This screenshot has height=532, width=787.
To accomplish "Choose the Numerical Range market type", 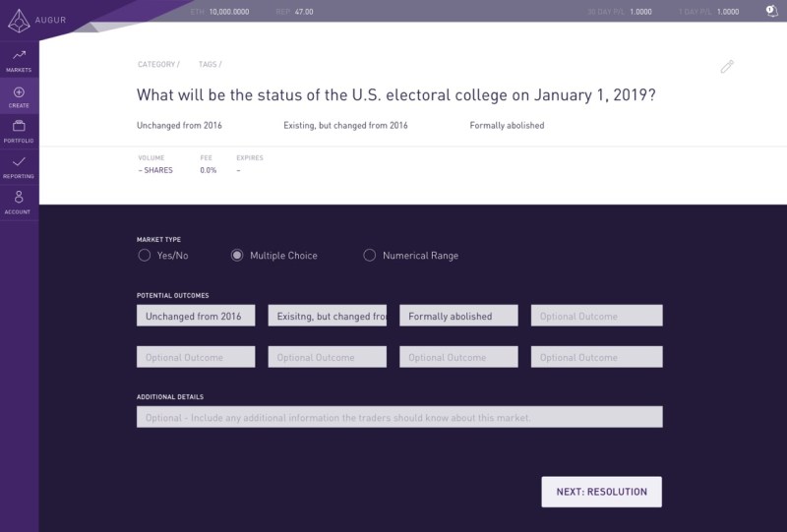I will tap(370, 256).
